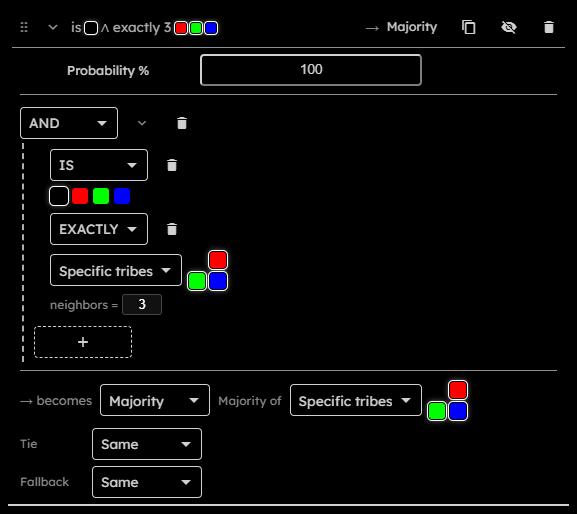The width and height of the screenshot is (577, 514).
Task: Click green tribe swatch beside EXACTLY Specific tribes
Action: [x=197, y=281]
